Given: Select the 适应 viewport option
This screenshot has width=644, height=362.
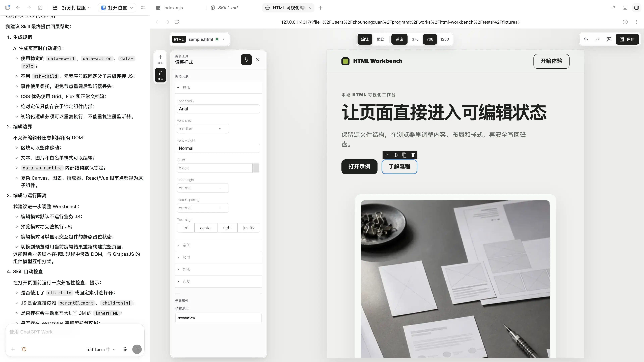Looking at the screenshot, I should 399,39.
